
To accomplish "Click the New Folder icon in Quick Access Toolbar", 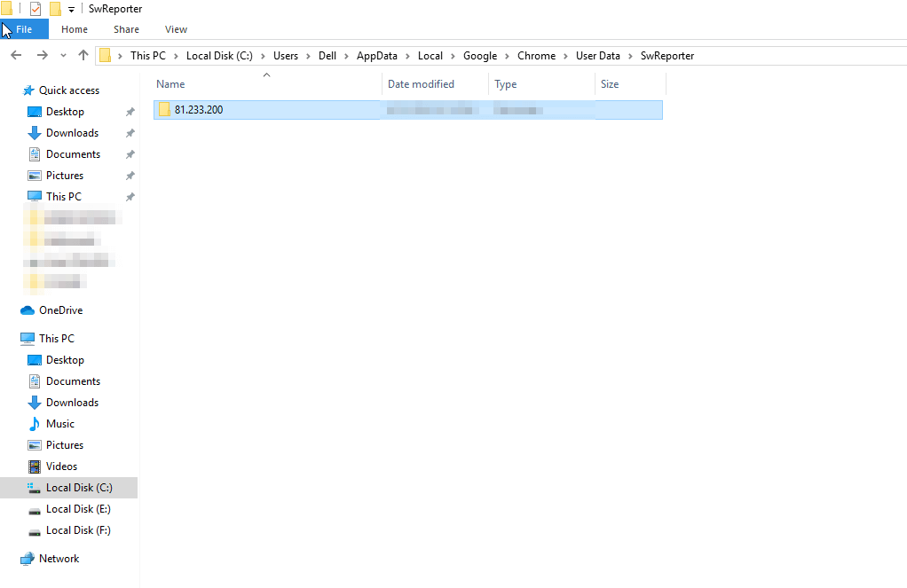I will point(55,8).
